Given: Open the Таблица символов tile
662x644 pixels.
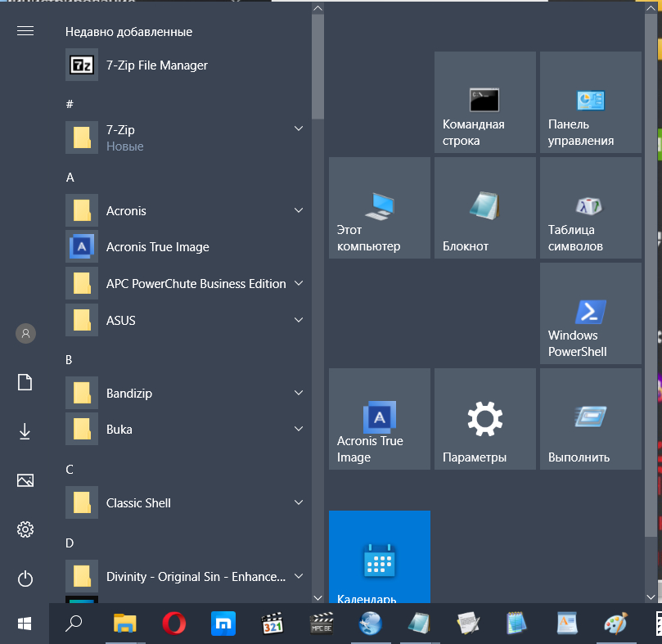Looking at the screenshot, I should (x=591, y=208).
